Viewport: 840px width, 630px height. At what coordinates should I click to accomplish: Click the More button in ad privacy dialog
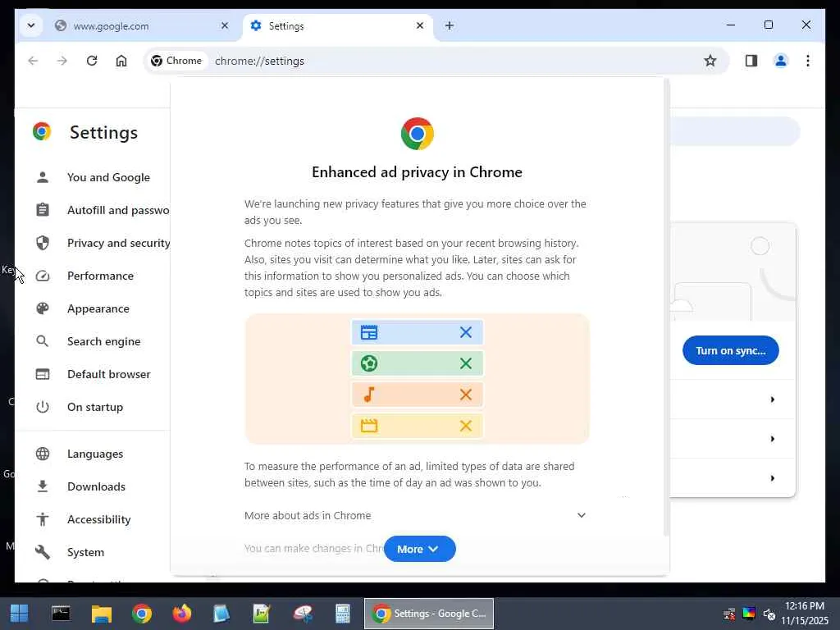[x=419, y=549]
